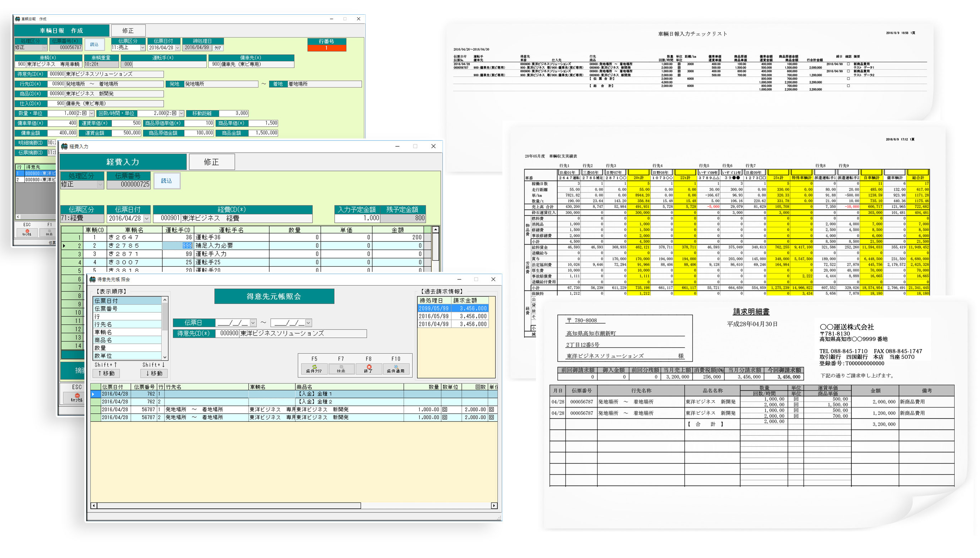Open 処理区分 dropdown in 車輌日報 window
Screen dimensions: 980x558
pos(44,48)
